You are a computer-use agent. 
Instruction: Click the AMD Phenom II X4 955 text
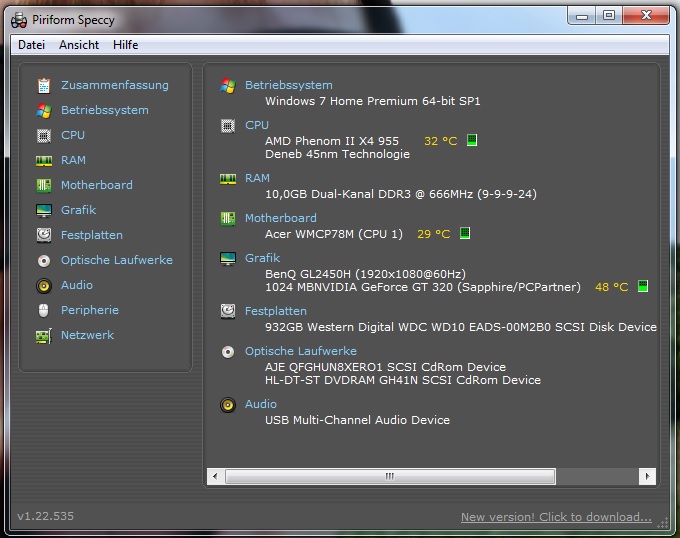(x=332, y=141)
